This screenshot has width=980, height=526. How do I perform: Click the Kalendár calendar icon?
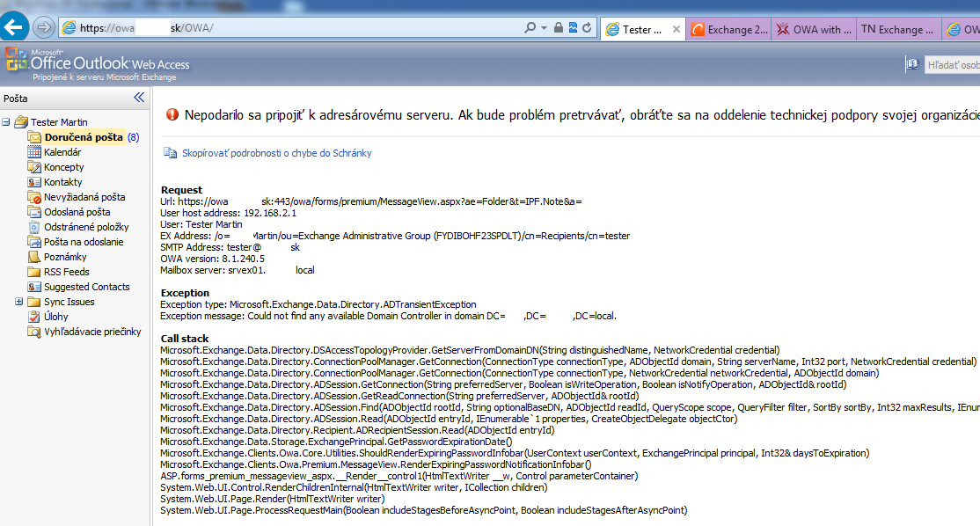coord(34,152)
